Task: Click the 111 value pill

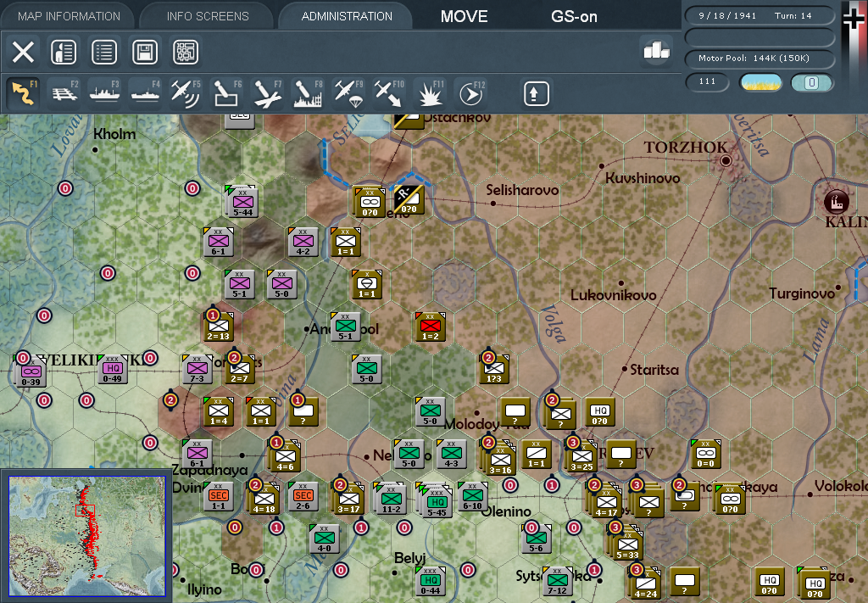Action: [708, 82]
